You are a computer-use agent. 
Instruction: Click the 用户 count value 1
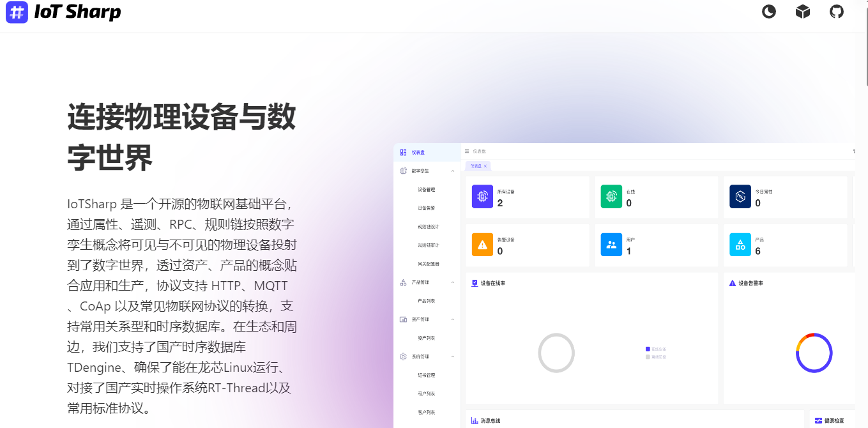tap(628, 251)
